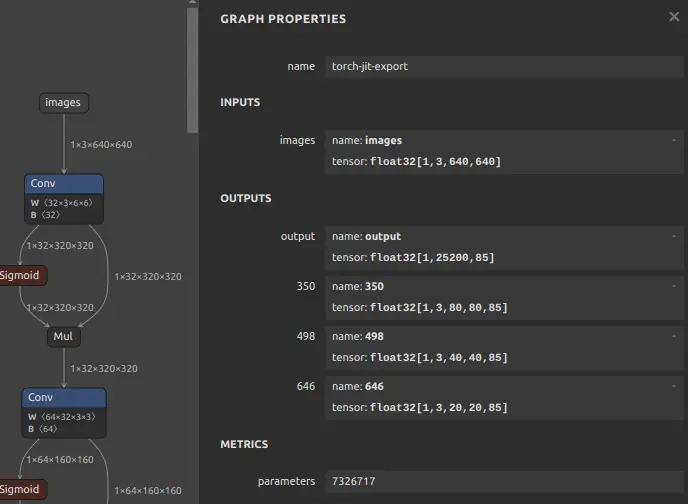Select the lower Sigmoid node

tap(22, 490)
